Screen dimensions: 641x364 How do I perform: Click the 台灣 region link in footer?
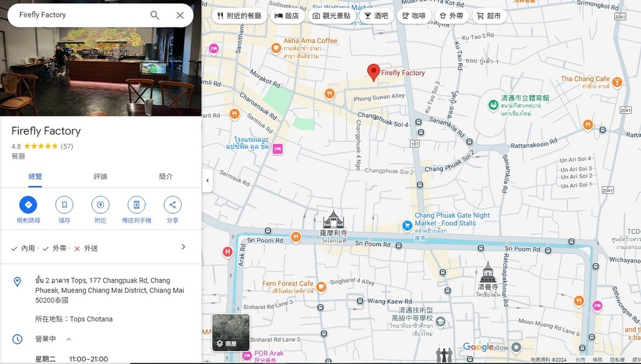click(x=580, y=360)
